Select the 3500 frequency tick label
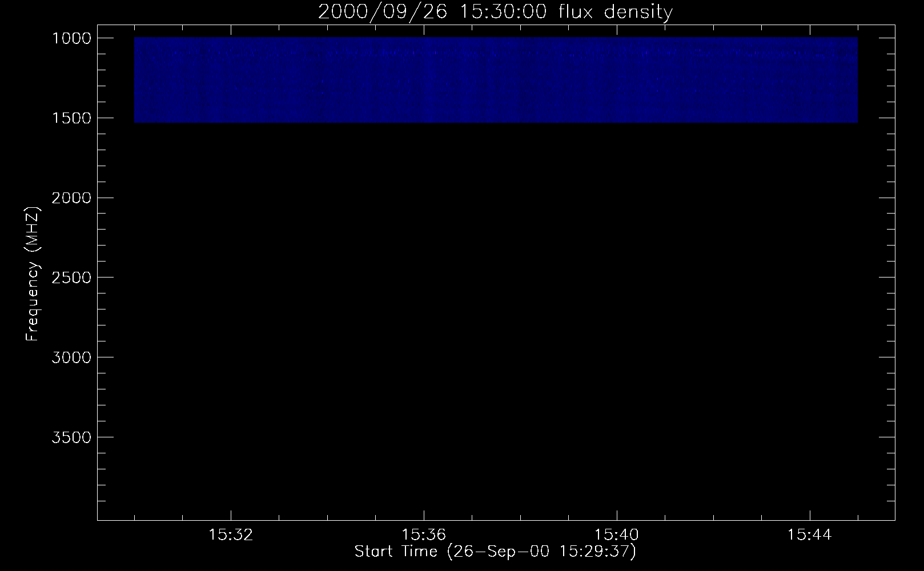Screen dimensions: 924x571 coord(71,437)
